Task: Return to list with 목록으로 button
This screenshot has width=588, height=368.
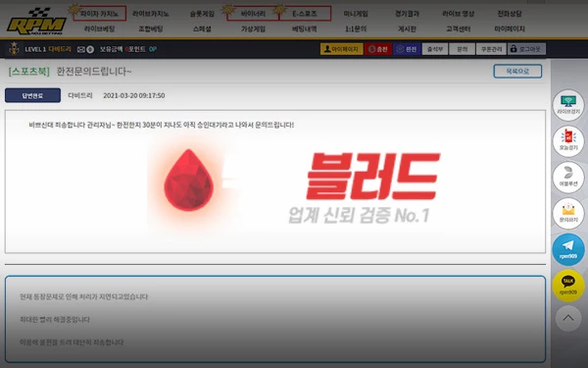Action: click(517, 71)
